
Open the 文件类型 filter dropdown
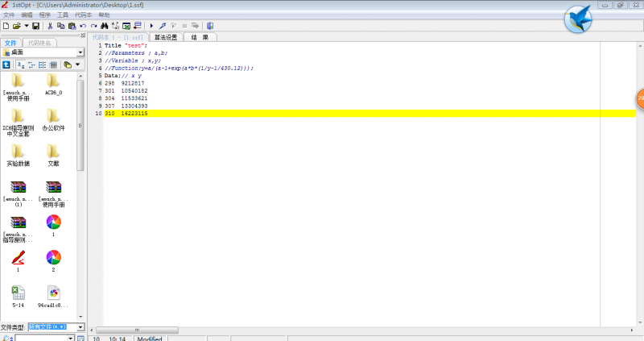80,327
